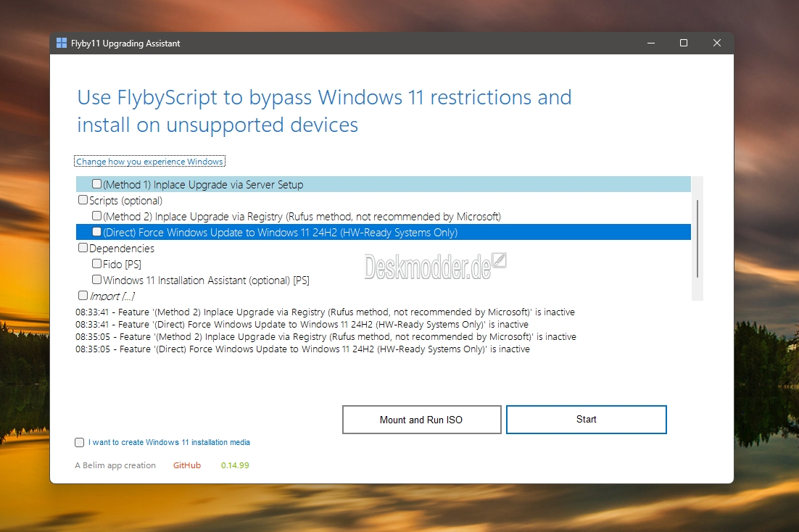The width and height of the screenshot is (799, 532).
Task: Click the feature list vertical scrollbar thumb
Action: (697, 238)
